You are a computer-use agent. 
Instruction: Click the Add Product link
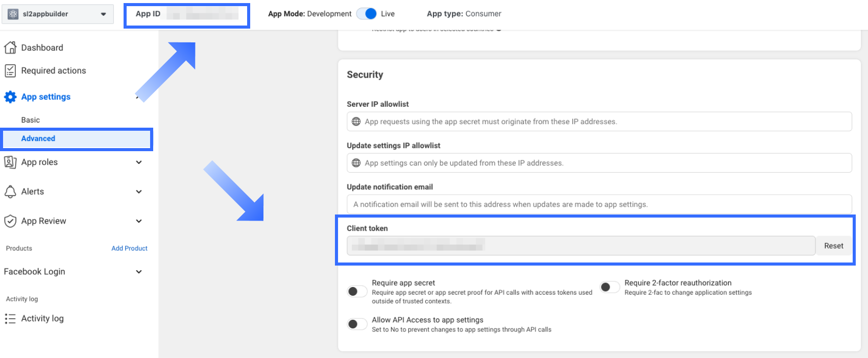[129, 248]
